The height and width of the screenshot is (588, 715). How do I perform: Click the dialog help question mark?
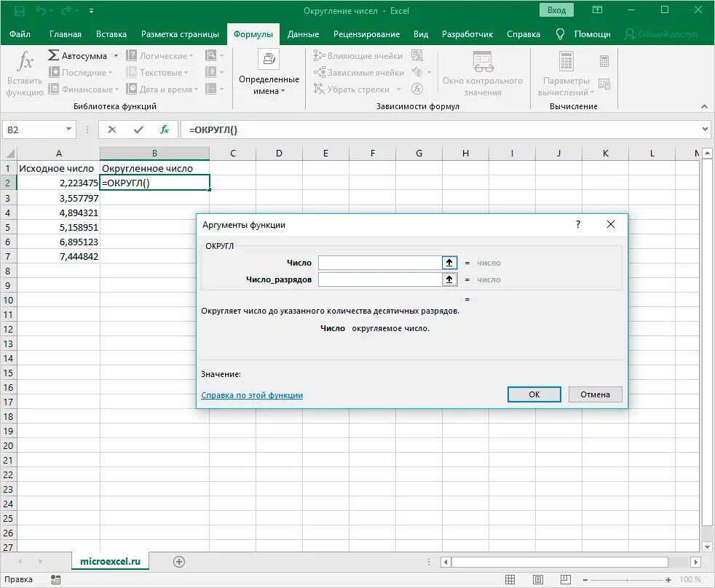point(577,224)
